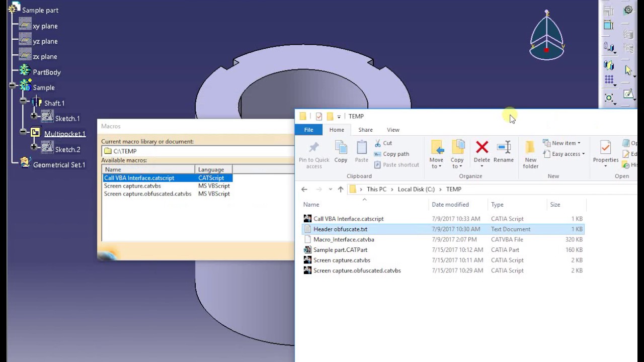Sort files by the Size column header

(x=567, y=205)
